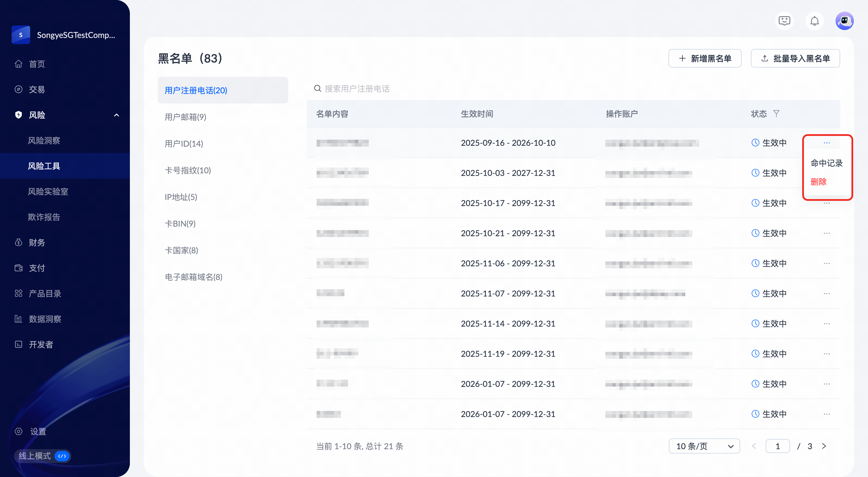Collapse the 风险 sidebar section
This screenshot has width=868, height=477.
point(116,115)
